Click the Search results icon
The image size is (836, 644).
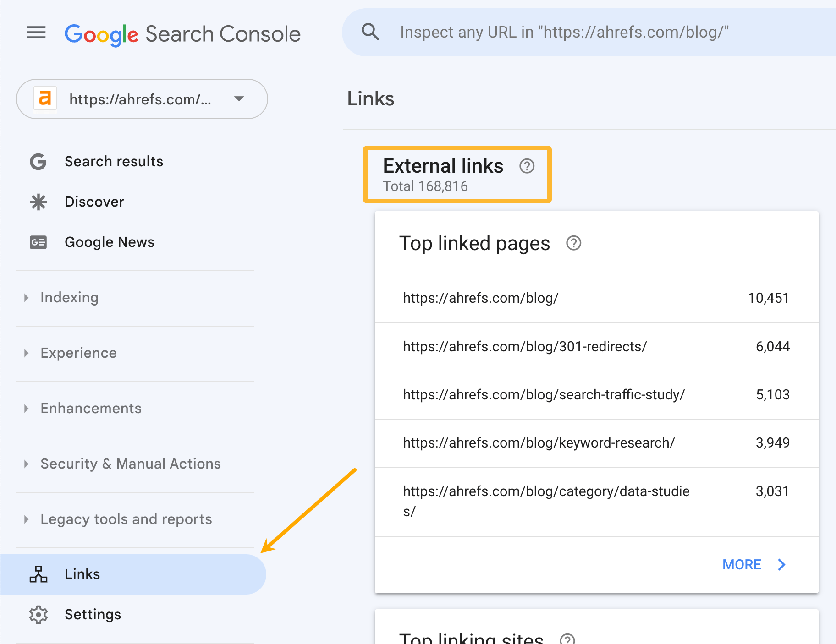pos(38,161)
